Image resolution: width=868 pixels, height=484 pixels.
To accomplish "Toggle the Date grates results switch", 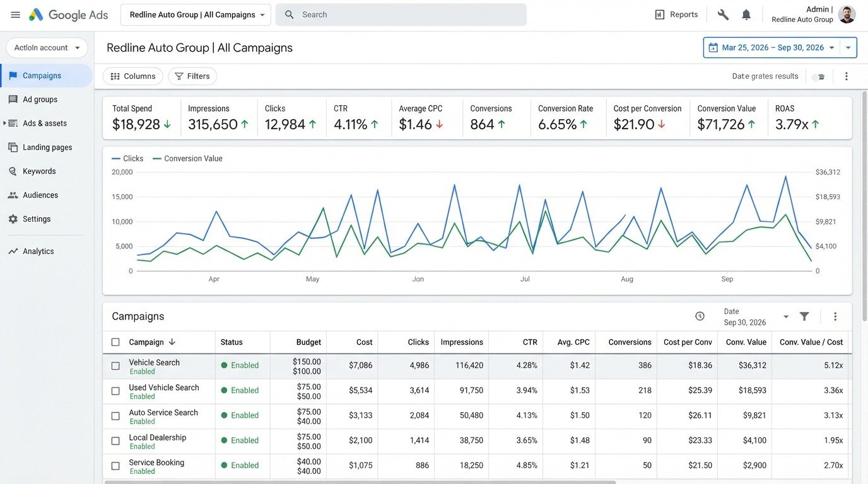I will pyautogui.click(x=818, y=77).
